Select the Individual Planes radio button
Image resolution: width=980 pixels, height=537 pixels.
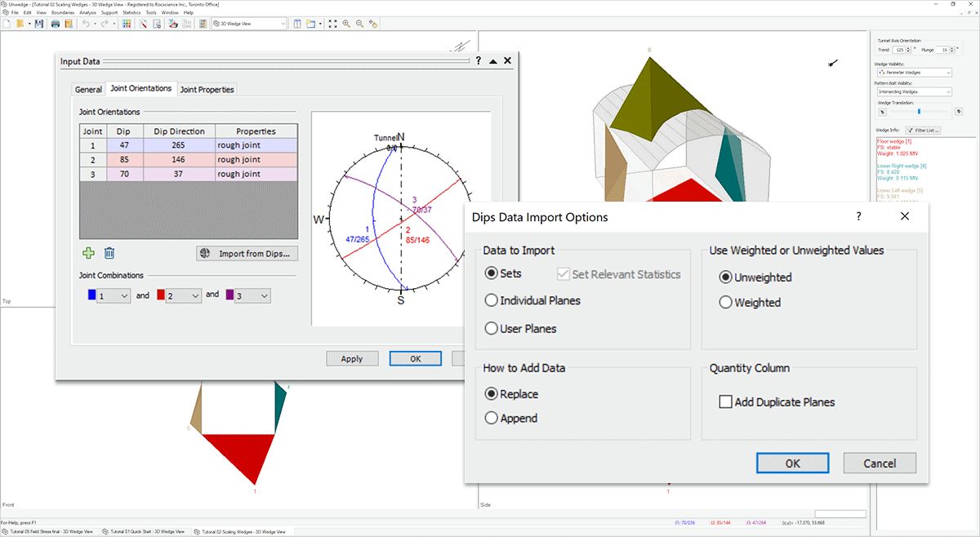(492, 300)
